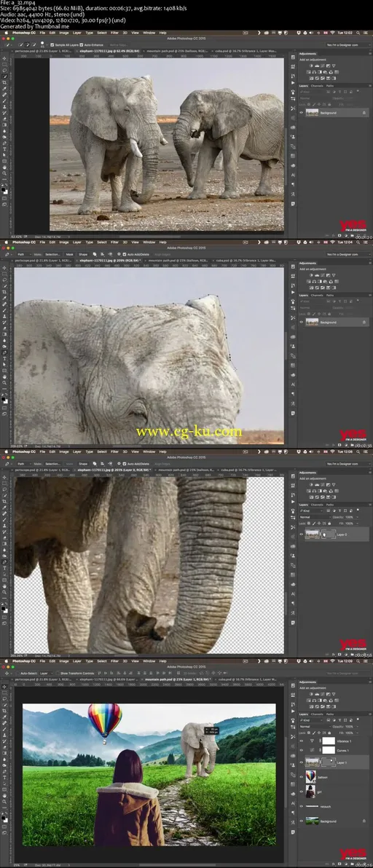
Task: Open Filter menu in elephant-head close-up screenshot
Action: click(114, 242)
